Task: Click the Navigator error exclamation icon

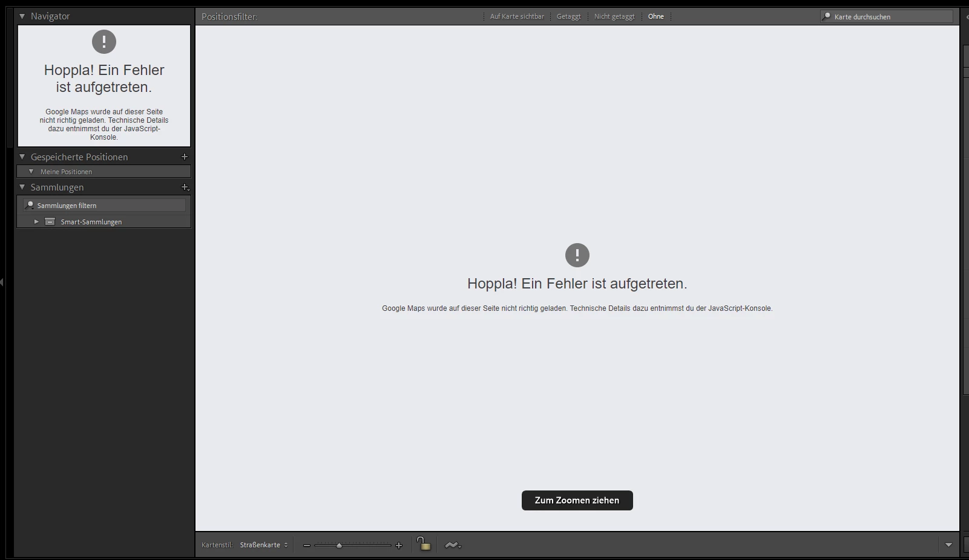Action: (104, 42)
